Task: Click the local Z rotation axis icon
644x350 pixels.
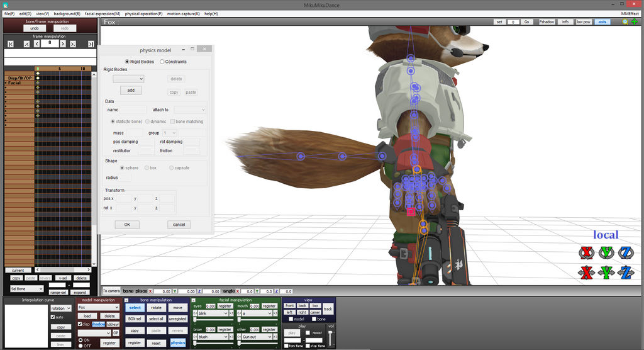Action: [x=626, y=252]
